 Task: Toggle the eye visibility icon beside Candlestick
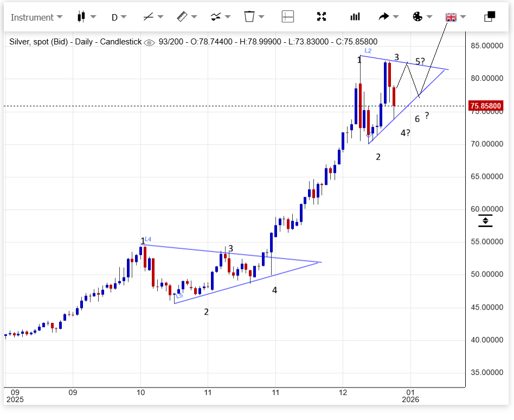(x=149, y=42)
